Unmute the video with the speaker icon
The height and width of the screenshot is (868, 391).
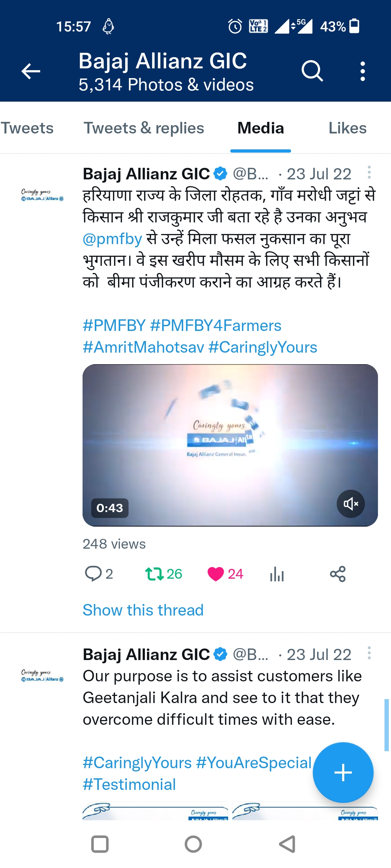coord(350,504)
